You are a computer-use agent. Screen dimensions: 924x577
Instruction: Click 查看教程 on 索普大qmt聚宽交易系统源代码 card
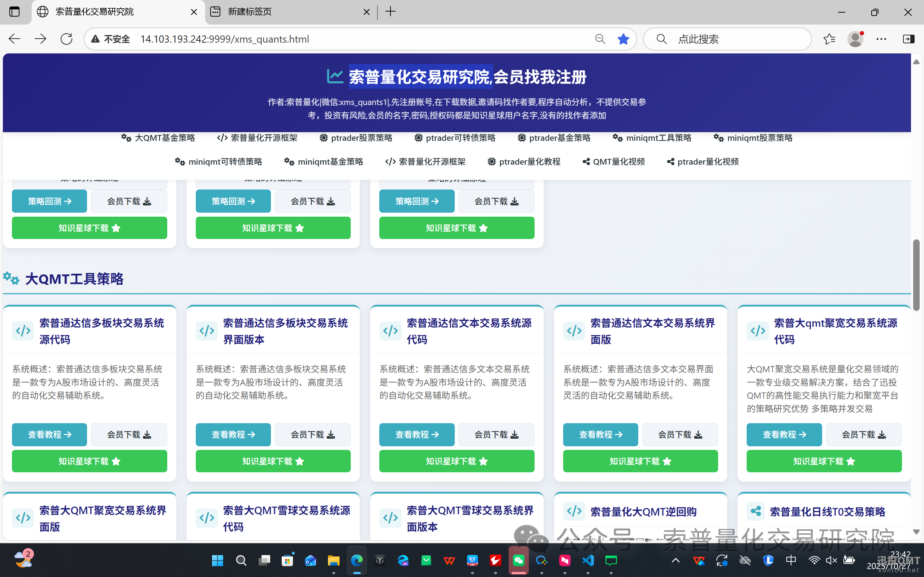pyautogui.click(x=784, y=434)
